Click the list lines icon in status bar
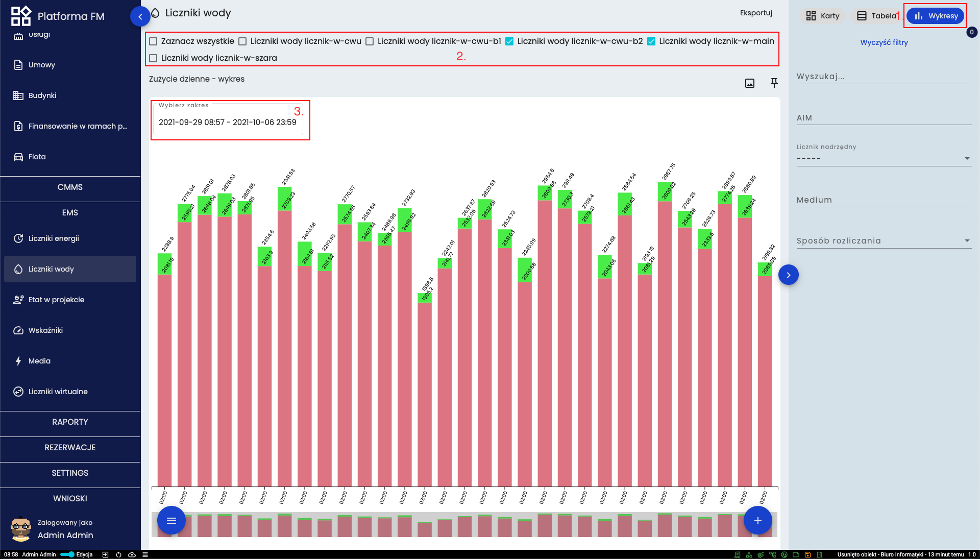Viewport: 980px width, 559px height. click(145, 554)
